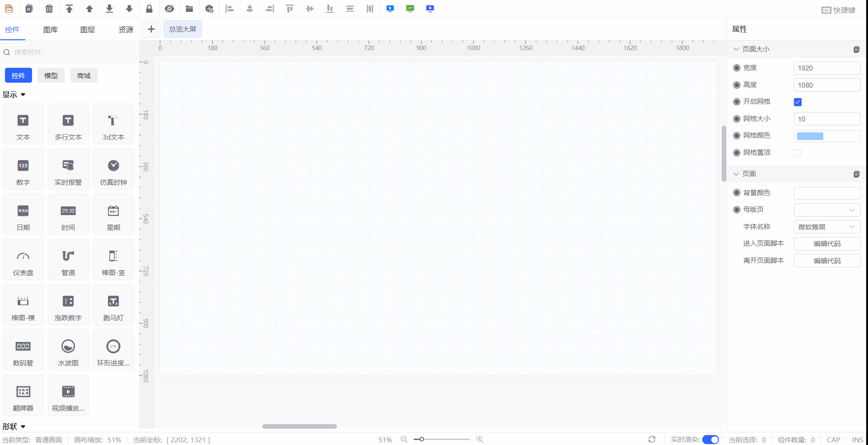Collapse the 页面大小 section
The height and width of the screenshot is (445, 868).
click(736, 49)
